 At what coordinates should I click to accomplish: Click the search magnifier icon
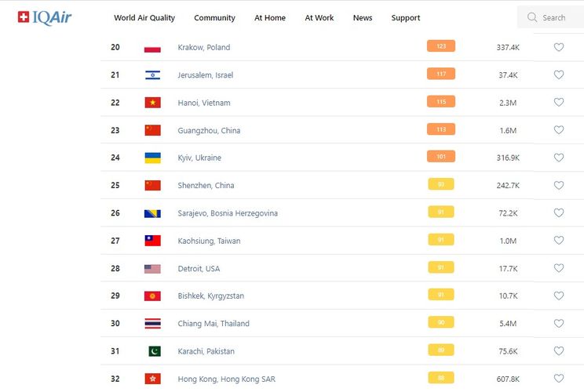532,17
